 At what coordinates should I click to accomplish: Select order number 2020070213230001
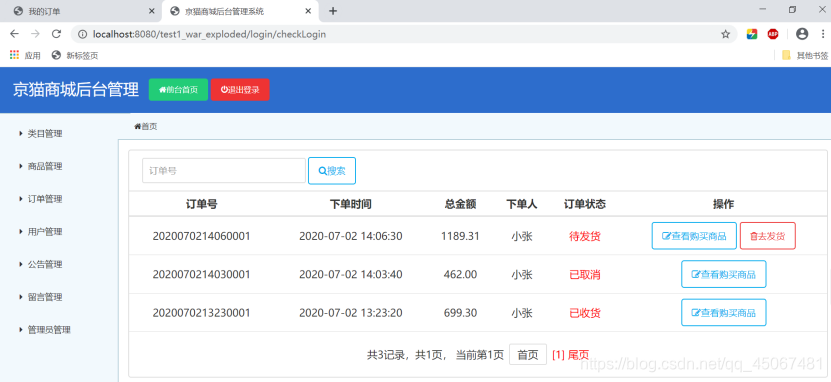point(201,313)
